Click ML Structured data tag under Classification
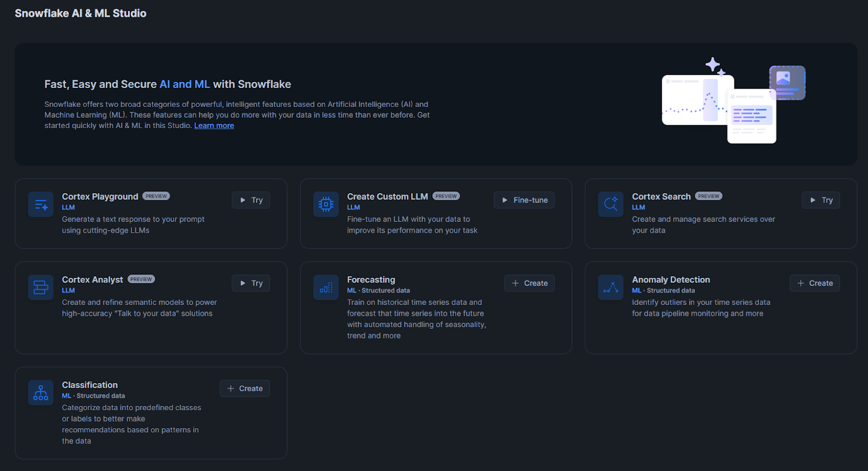Image resolution: width=868 pixels, height=471 pixels. pos(93,396)
